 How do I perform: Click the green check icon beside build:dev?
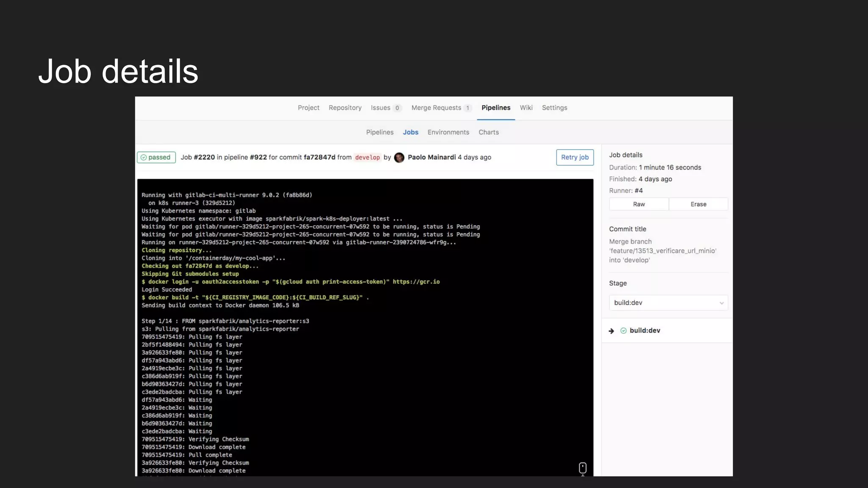tap(623, 331)
